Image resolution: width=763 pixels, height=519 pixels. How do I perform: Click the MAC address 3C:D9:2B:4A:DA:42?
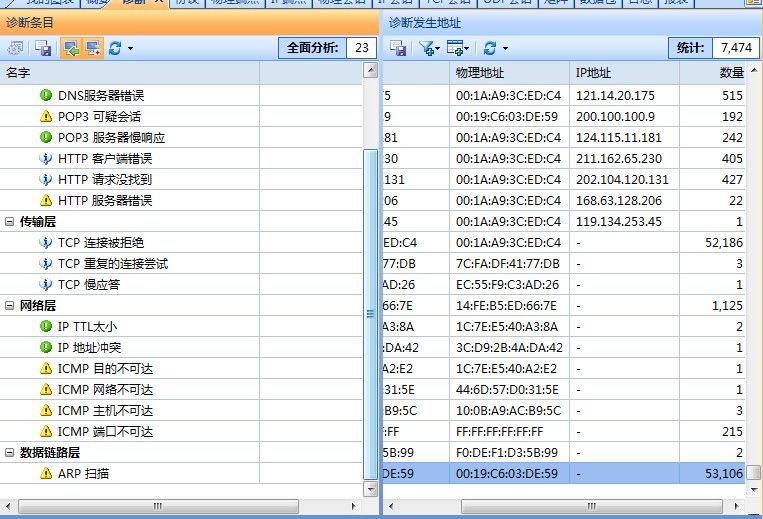click(x=509, y=347)
